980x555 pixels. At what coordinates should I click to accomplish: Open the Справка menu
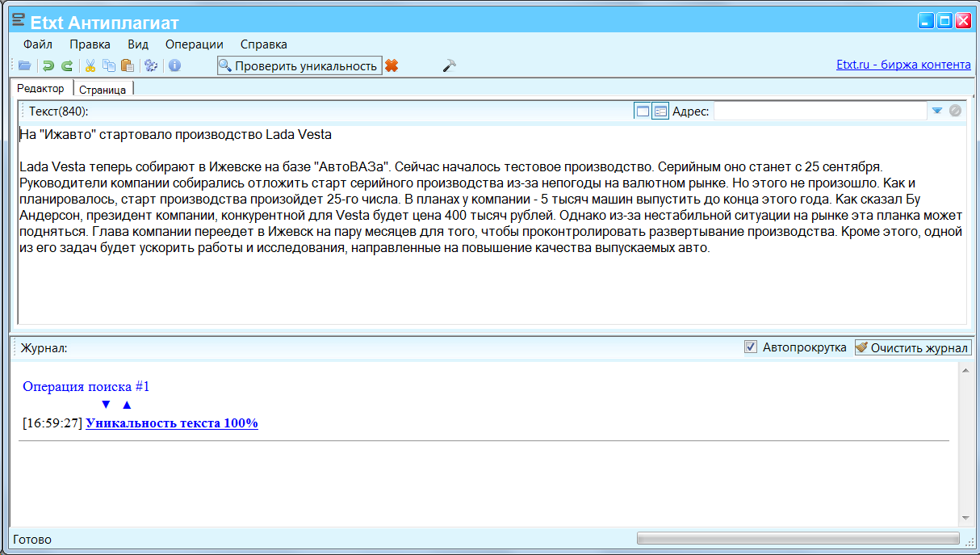264,44
